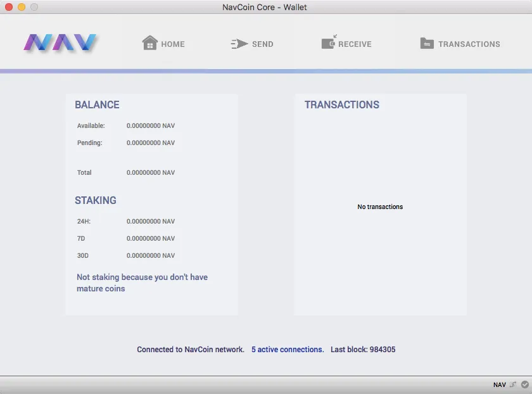Click the '7D' staking label
This screenshot has height=394, width=532.
(81, 239)
